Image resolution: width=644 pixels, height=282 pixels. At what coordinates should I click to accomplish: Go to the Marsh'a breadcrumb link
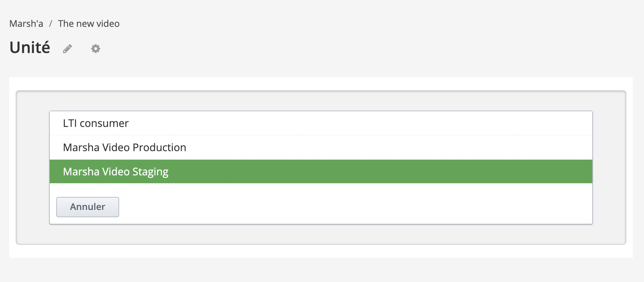26,24
